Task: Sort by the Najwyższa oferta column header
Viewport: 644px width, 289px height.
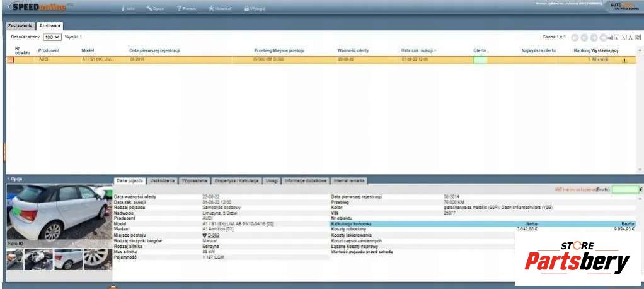Action: point(538,50)
